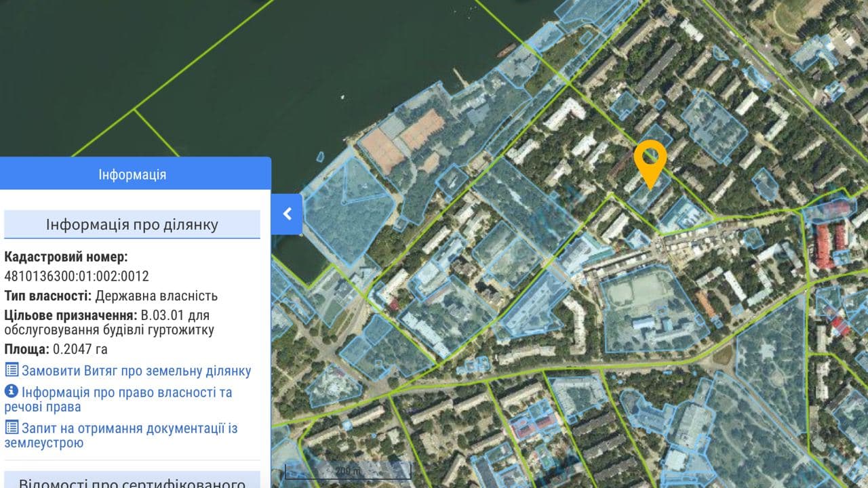Open Замовити Витяг про земельну ділянку link
Image resolution: width=868 pixels, height=488 pixels.
(x=136, y=371)
